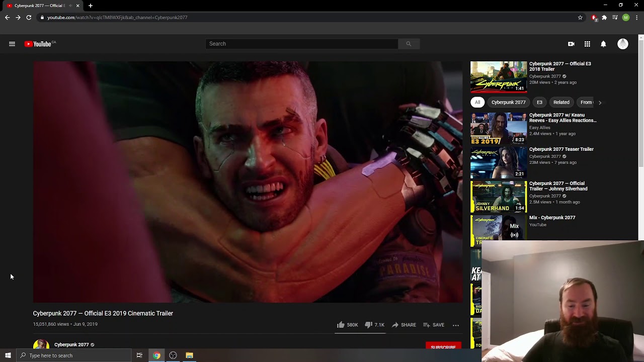This screenshot has width=644, height=362.
Task: Subscribe to the Cyberpunk 2077 channel
Action: (x=443, y=347)
